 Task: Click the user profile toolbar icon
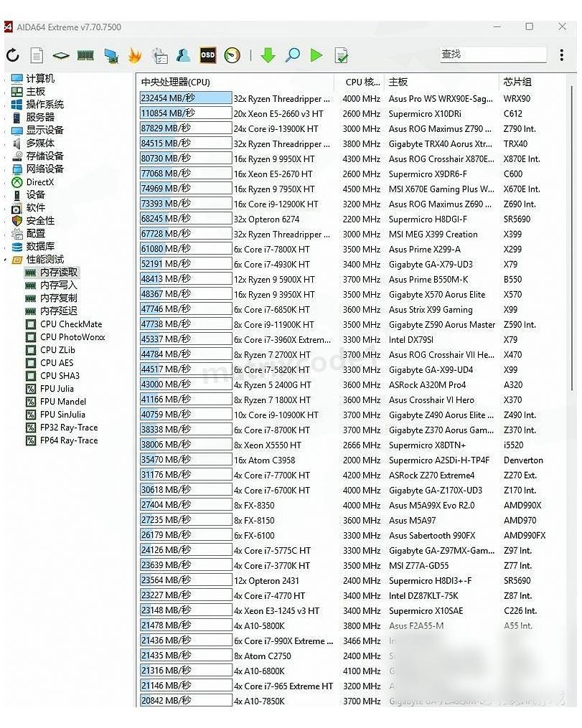click(184, 56)
